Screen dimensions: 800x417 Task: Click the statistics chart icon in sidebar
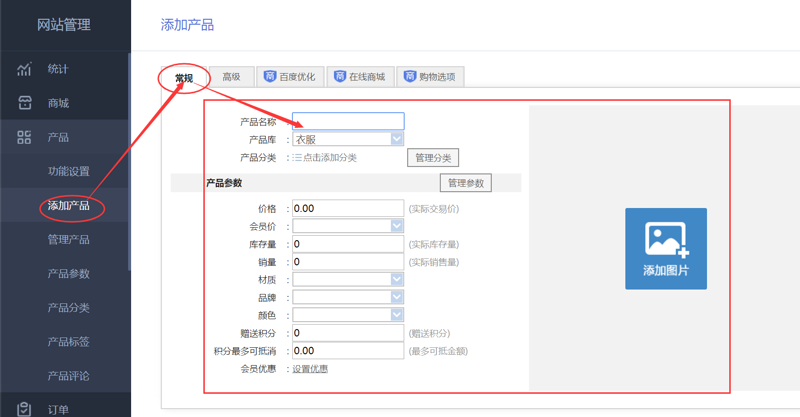coord(24,69)
